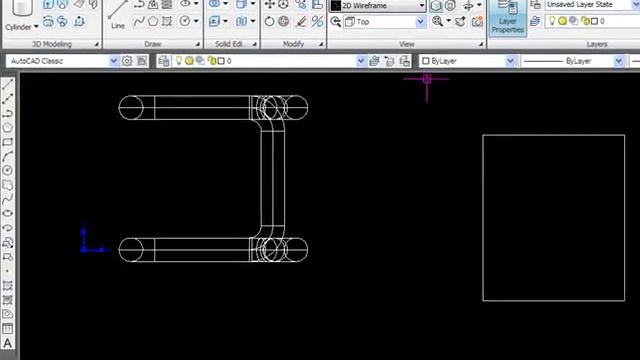Image resolution: width=640 pixels, height=360 pixels.
Task: Select the Line tool in the left Draw toolbar
Action: click(x=8, y=84)
